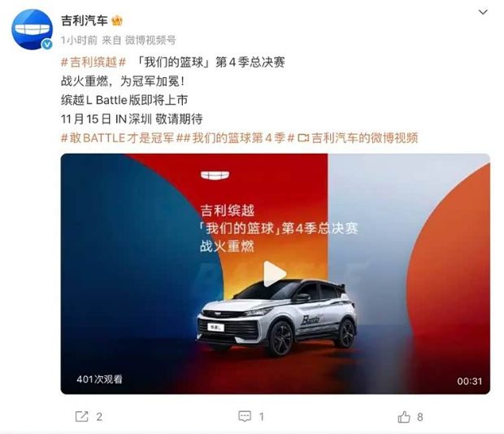The height and width of the screenshot is (434, 504).
Task: Open the Geely Auto profile avatar
Action: [x=32, y=29]
